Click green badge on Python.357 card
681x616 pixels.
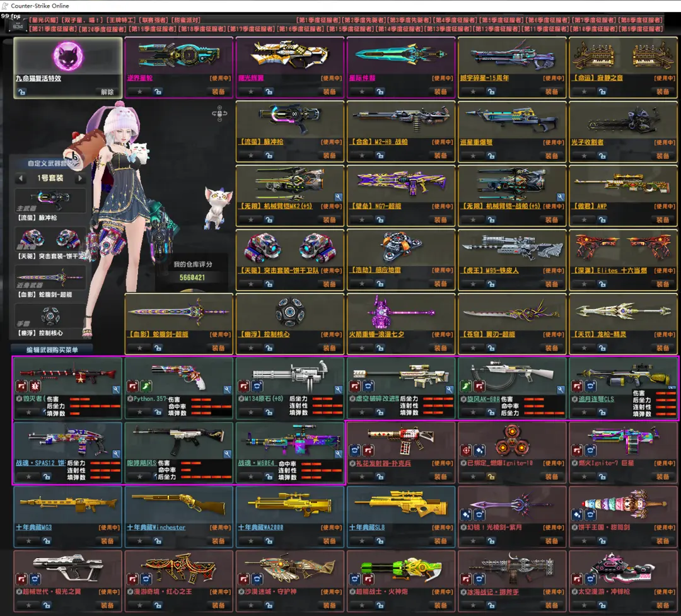click(146, 386)
